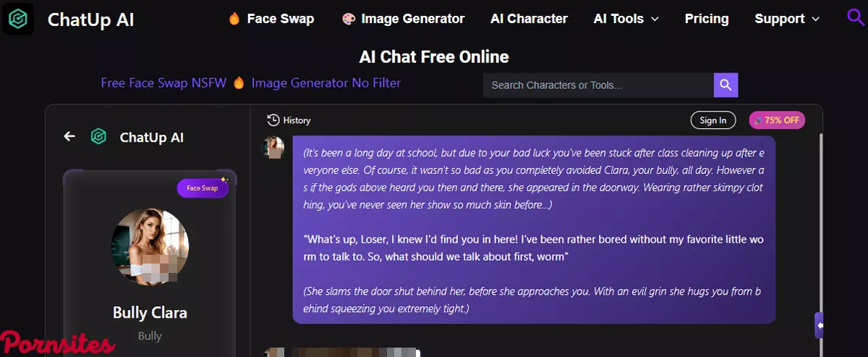This screenshot has height=357, width=868.
Task: Open the Pricing page link
Action: [x=707, y=19]
